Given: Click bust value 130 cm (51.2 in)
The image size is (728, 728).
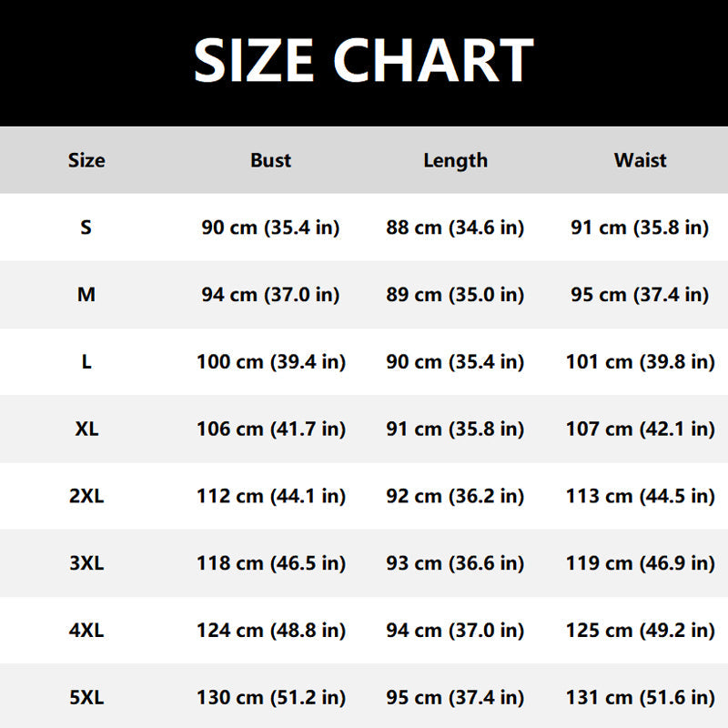Looking at the screenshot, I should tap(270, 698).
